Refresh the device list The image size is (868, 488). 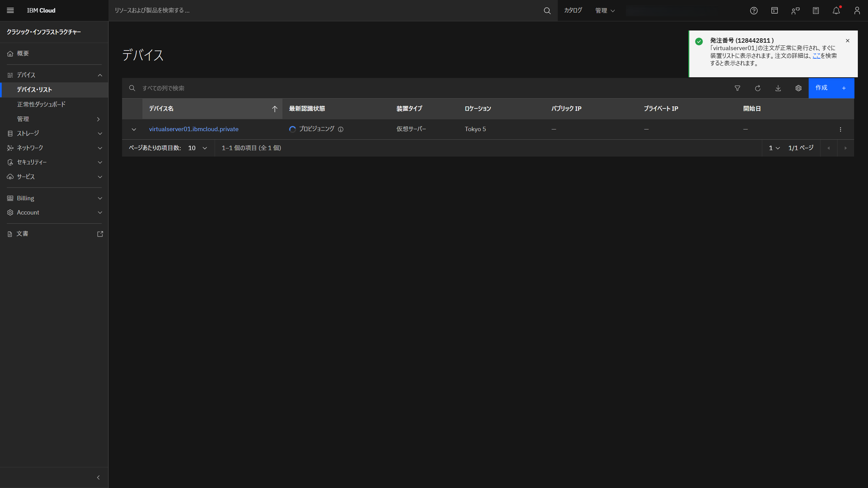click(x=758, y=88)
